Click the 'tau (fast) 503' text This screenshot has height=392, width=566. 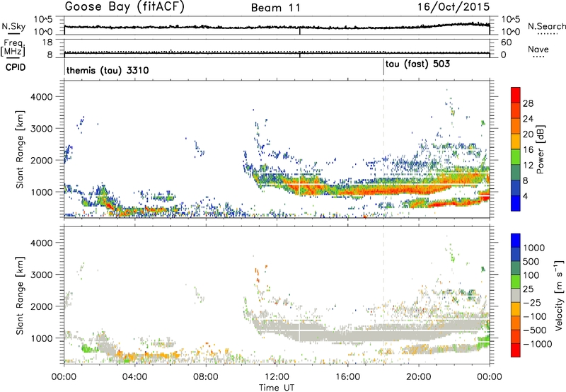point(417,64)
